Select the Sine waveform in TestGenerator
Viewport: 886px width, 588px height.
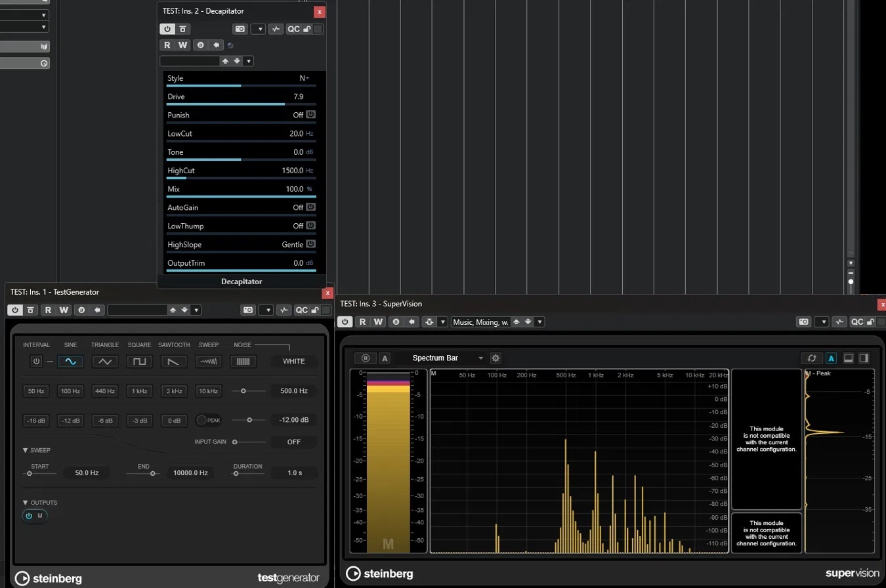[x=70, y=361]
